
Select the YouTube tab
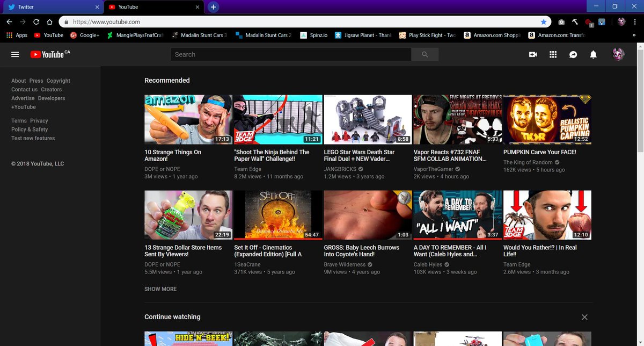coord(153,7)
